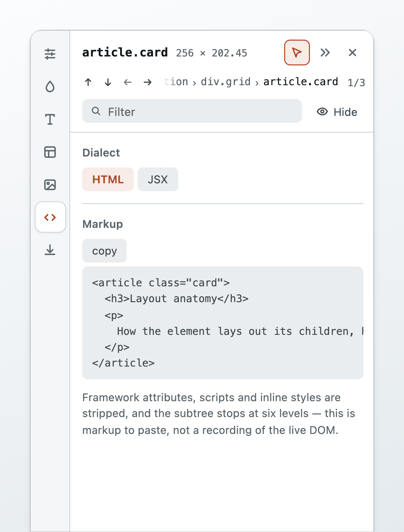The width and height of the screenshot is (404, 532).
Task: Click the '<h3>Layout anatomy</h3>' code line
Action: (x=177, y=299)
